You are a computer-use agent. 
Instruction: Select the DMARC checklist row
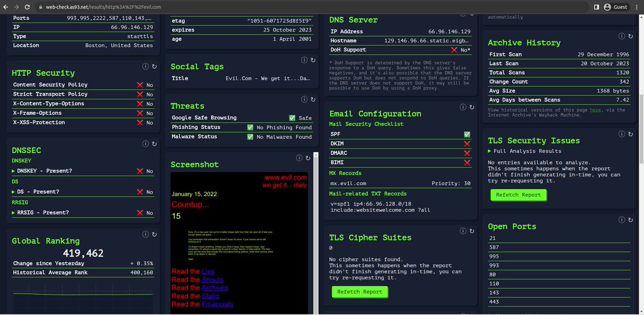click(400, 153)
